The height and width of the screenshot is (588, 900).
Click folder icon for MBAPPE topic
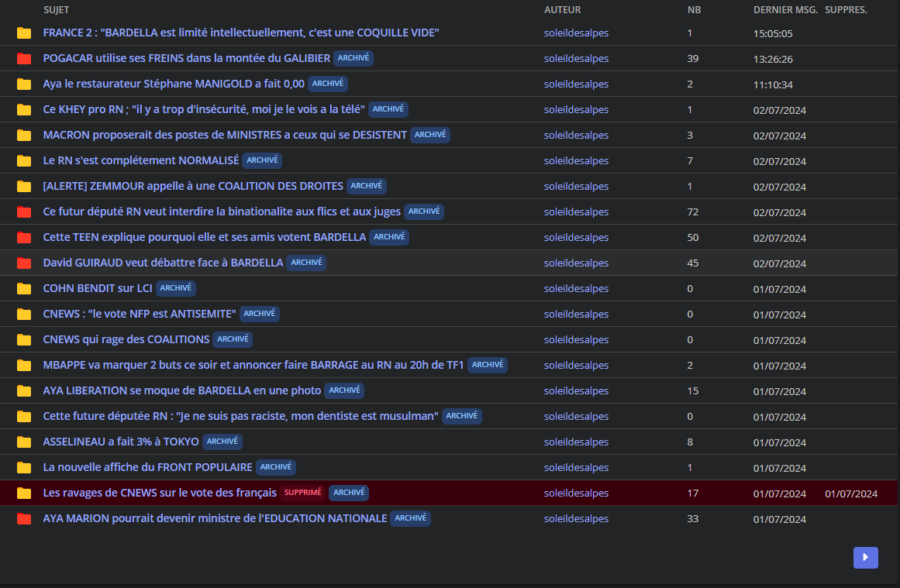click(24, 365)
